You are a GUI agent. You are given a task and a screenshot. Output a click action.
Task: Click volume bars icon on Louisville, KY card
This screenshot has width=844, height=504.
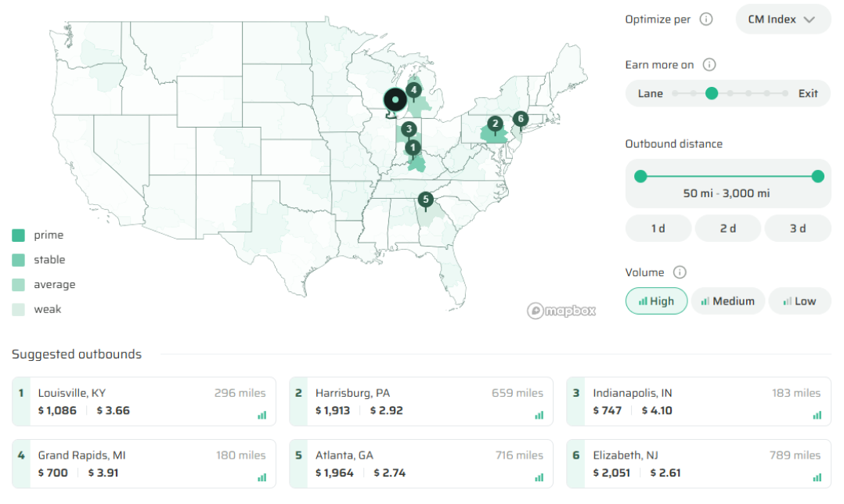261,416
